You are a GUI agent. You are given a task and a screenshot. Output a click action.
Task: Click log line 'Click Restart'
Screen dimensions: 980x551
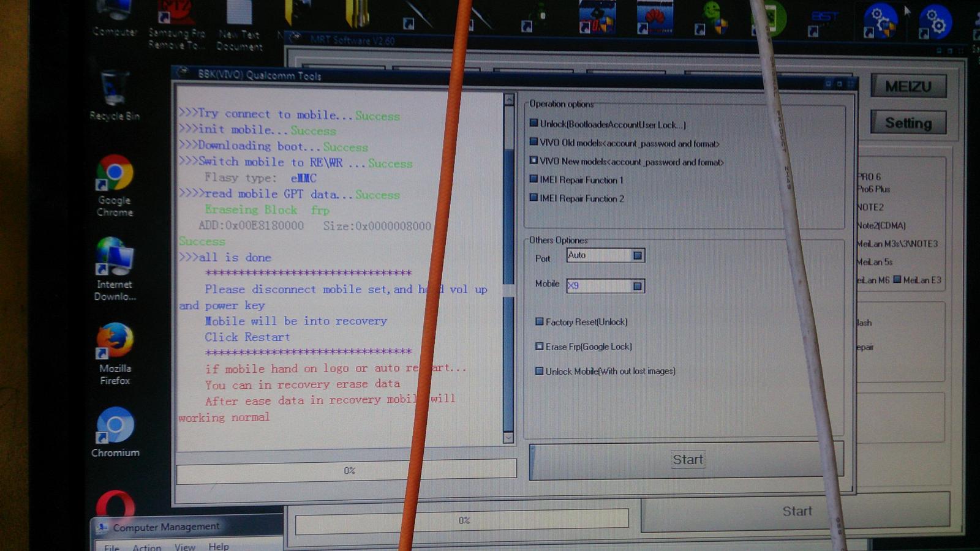click(x=247, y=337)
